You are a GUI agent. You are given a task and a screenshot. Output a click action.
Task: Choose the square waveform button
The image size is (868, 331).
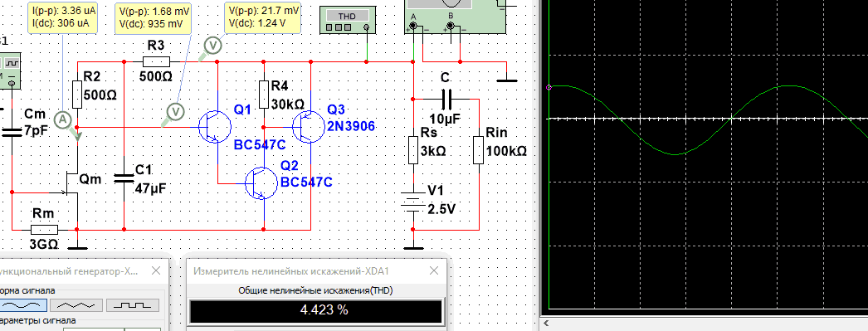tap(133, 305)
